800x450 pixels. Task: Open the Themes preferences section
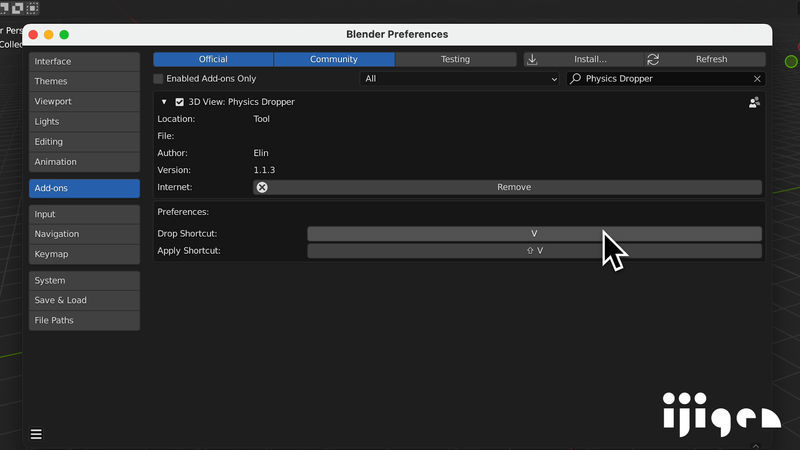coord(84,81)
